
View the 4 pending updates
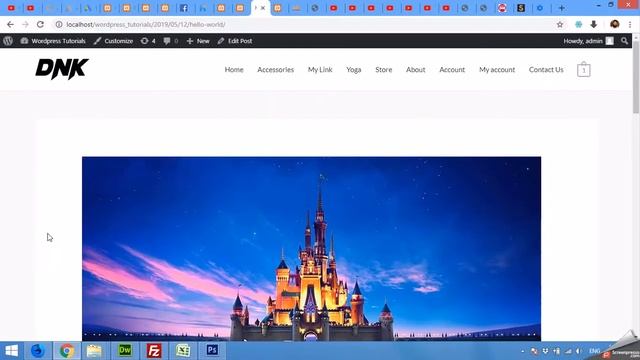coord(148,41)
